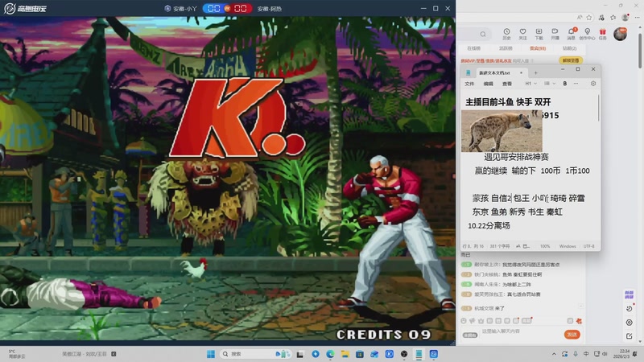Image resolution: width=644 pixels, height=362 pixels.
Task: Toggle bold formatting in Notepad
Action: pyautogui.click(x=565, y=84)
